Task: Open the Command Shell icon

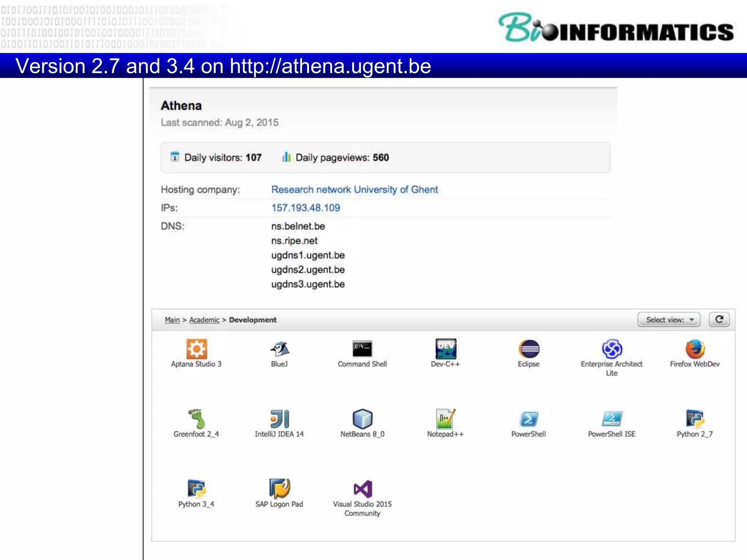Action: (362, 349)
